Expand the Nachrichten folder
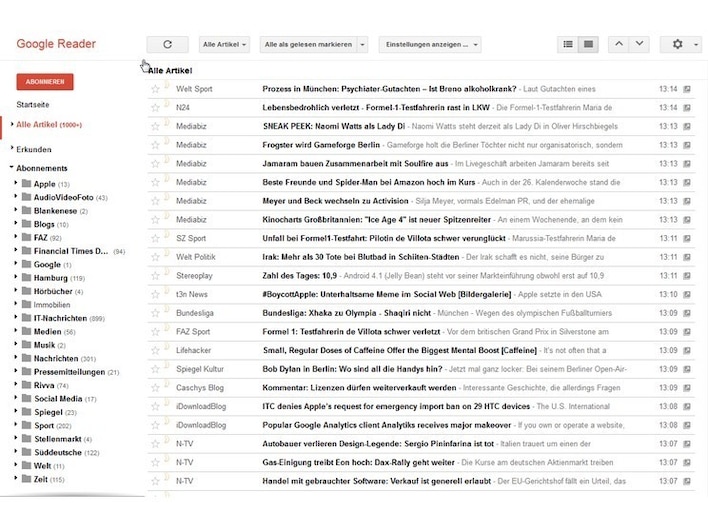This screenshot has width=708, height=532. tap(16, 357)
